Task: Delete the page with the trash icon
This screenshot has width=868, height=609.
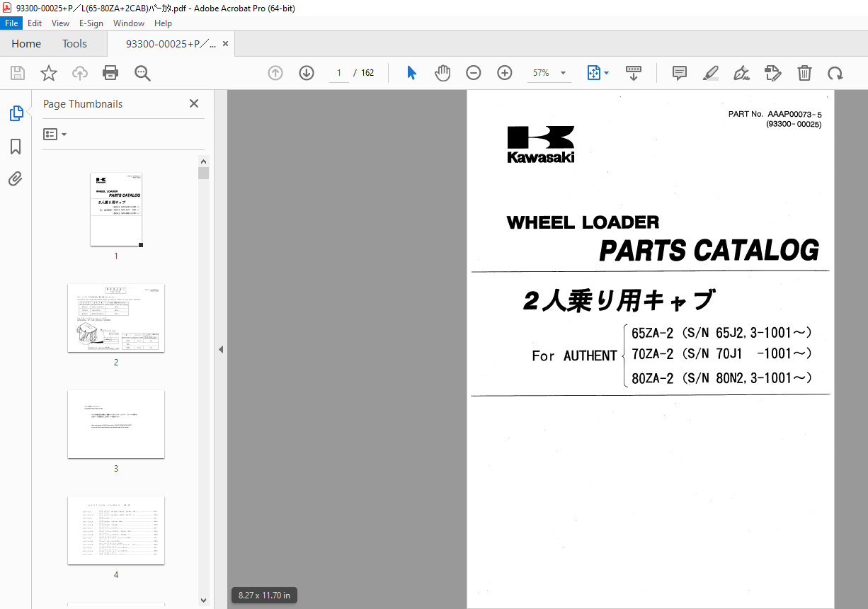Action: [804, 73]
